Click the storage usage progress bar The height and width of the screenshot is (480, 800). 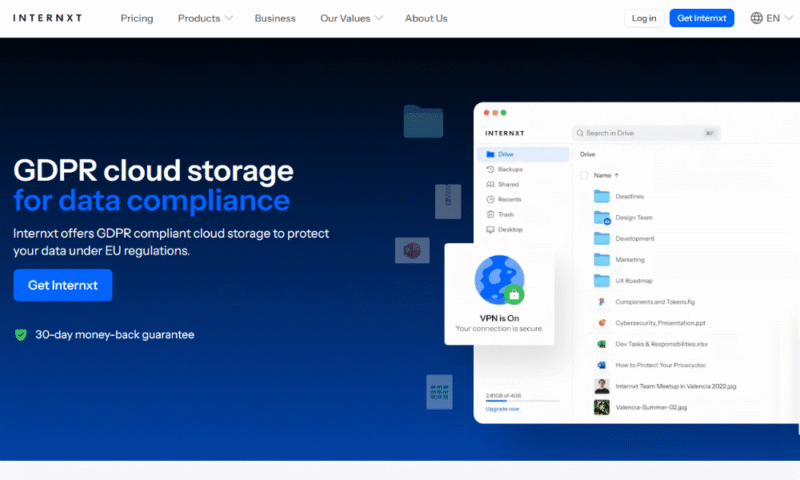pyautogui.click(x=520, y=401)
